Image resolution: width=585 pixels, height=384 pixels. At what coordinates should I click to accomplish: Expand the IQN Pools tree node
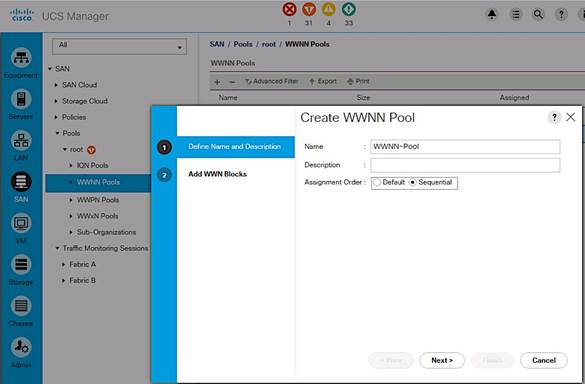(71, 165)
